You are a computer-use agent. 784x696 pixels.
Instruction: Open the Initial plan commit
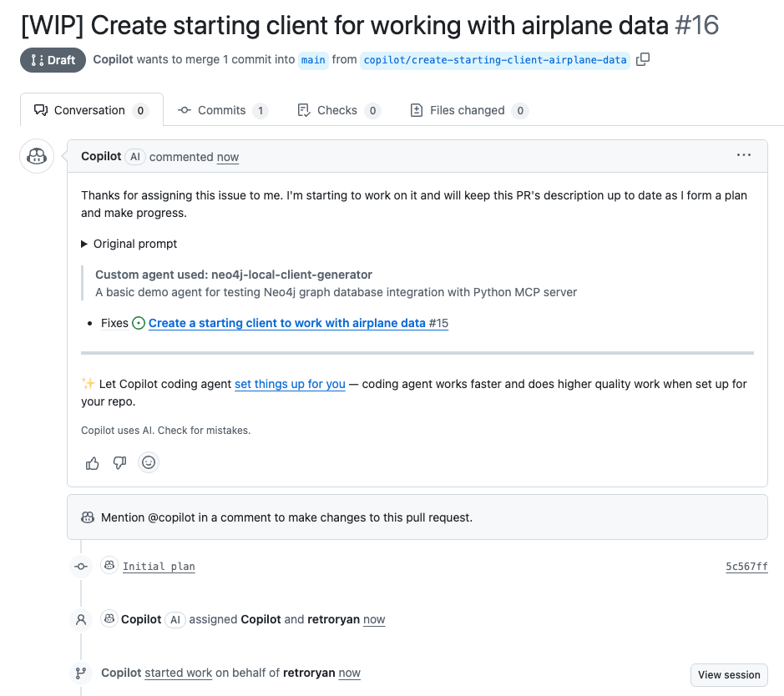(159, 567)
